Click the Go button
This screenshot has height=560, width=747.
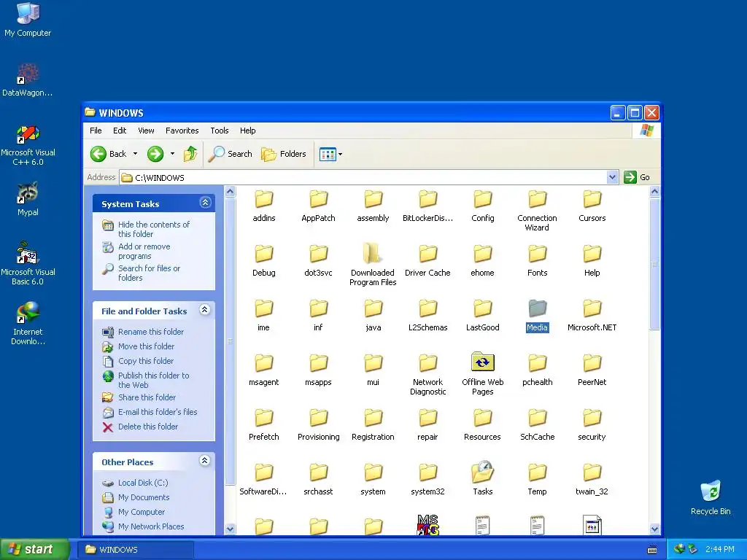pyautogui.click(x=637, y=177)
